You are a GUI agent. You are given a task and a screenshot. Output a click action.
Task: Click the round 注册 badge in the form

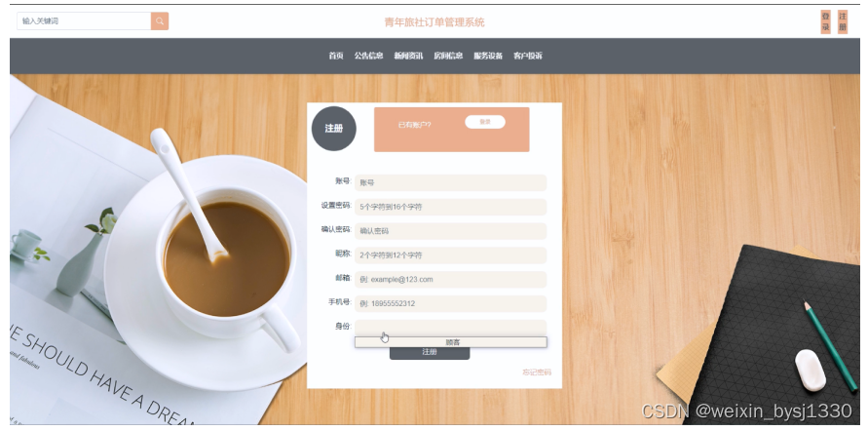click(x=334, y=129)
